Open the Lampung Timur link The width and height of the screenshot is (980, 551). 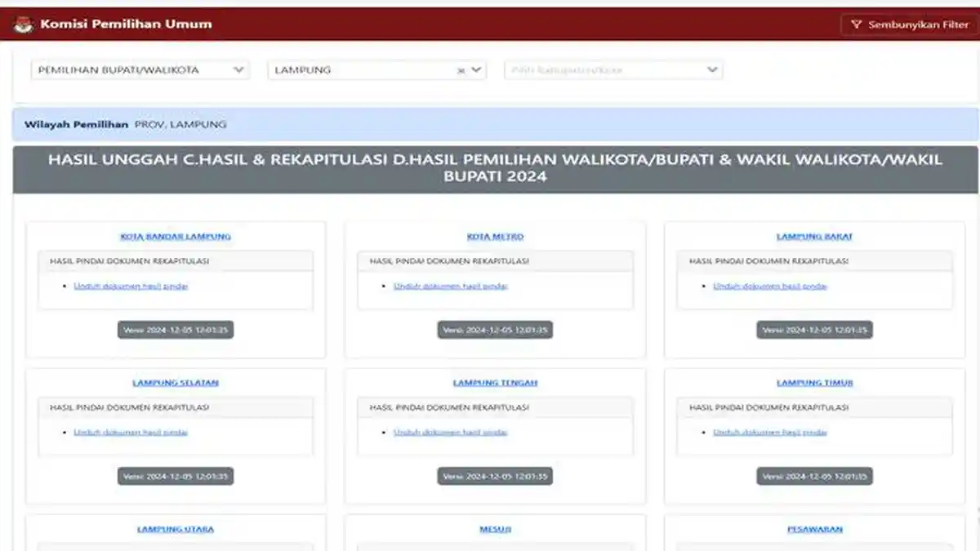tap(814, 383)
